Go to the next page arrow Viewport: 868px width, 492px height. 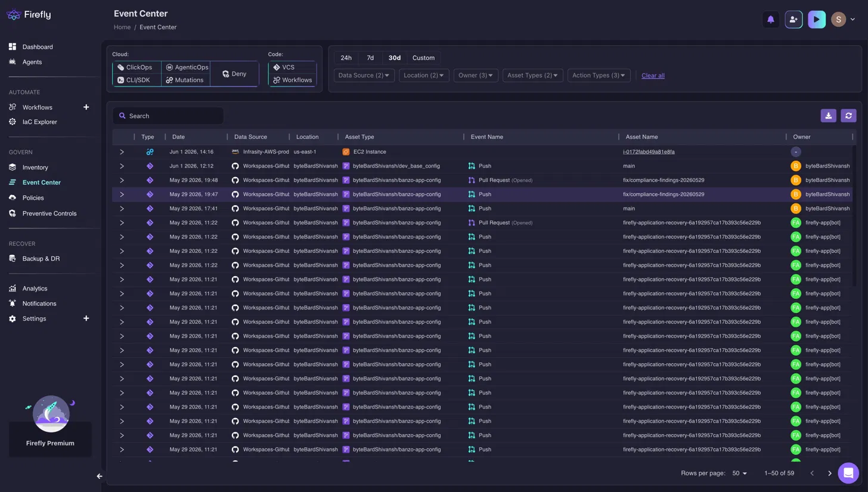(829, 473)
